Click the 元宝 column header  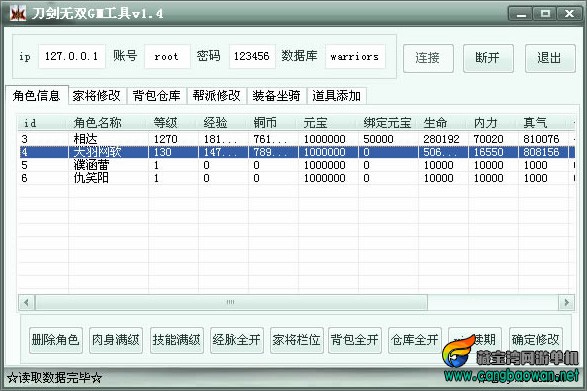click(329, 123)
